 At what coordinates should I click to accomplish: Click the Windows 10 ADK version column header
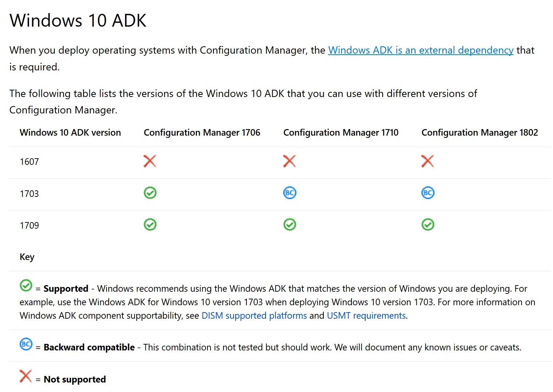click(70, 133)
